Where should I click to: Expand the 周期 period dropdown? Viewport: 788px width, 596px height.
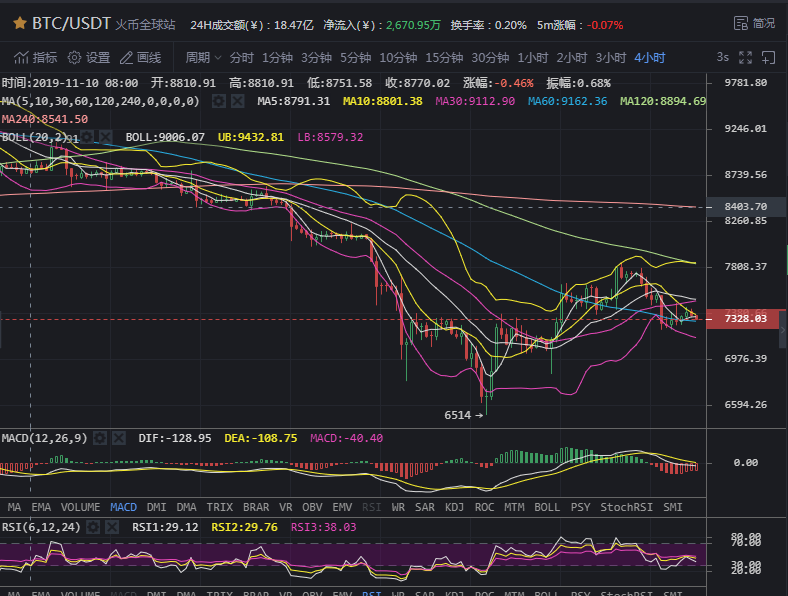pos(203,58)
